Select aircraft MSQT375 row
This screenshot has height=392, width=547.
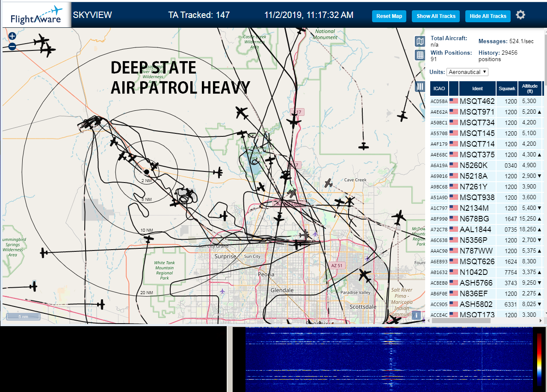486,155
